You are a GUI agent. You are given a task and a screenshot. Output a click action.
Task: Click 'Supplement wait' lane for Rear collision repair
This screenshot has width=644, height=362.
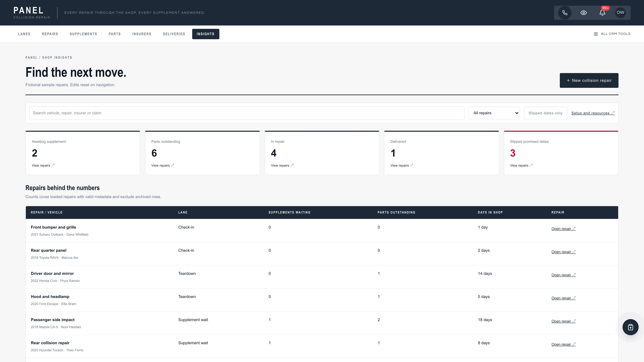[193, 343]
